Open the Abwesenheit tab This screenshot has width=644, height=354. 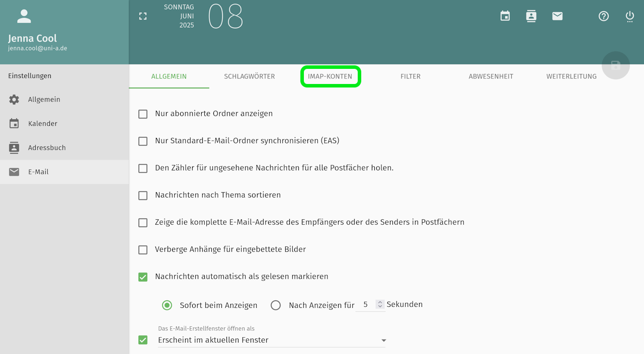coord(491,76)
